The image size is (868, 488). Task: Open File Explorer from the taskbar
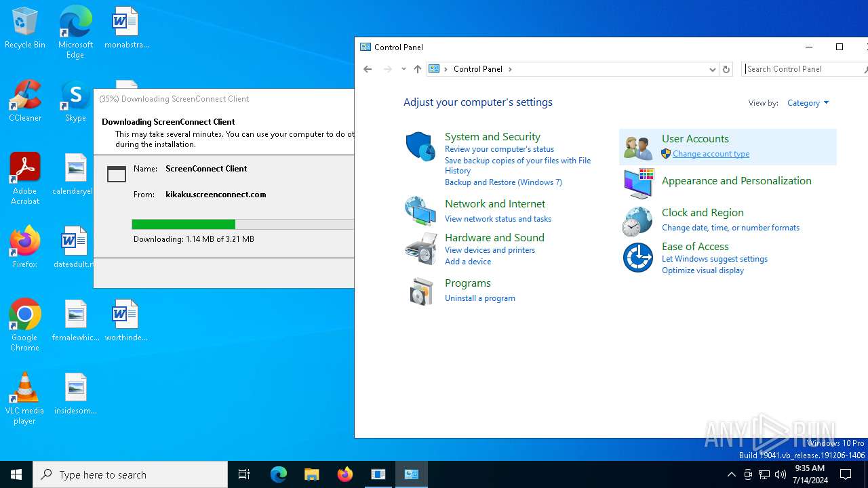point(311,474)
